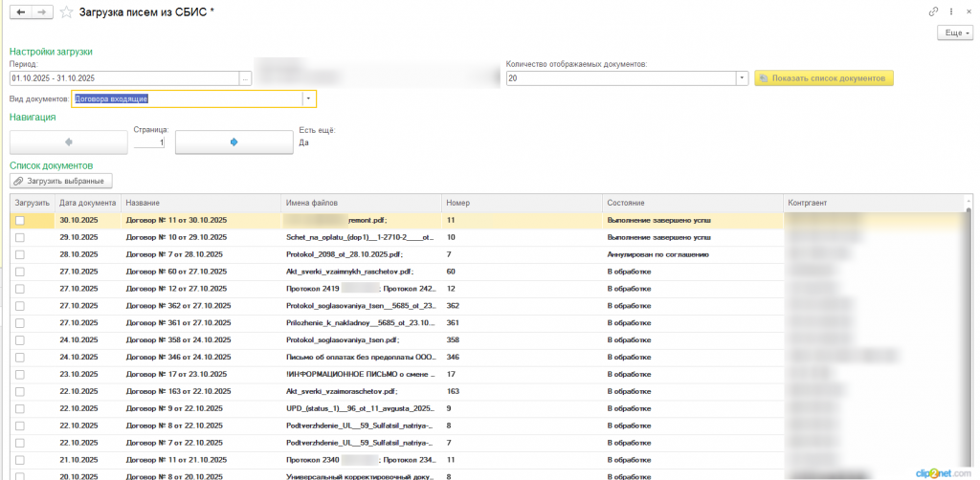Select 'UPD_(status_1)__96_ot_11_avgusta_2025' file cell
Viewport: 980px width, 480px height.
coord(360,408)
